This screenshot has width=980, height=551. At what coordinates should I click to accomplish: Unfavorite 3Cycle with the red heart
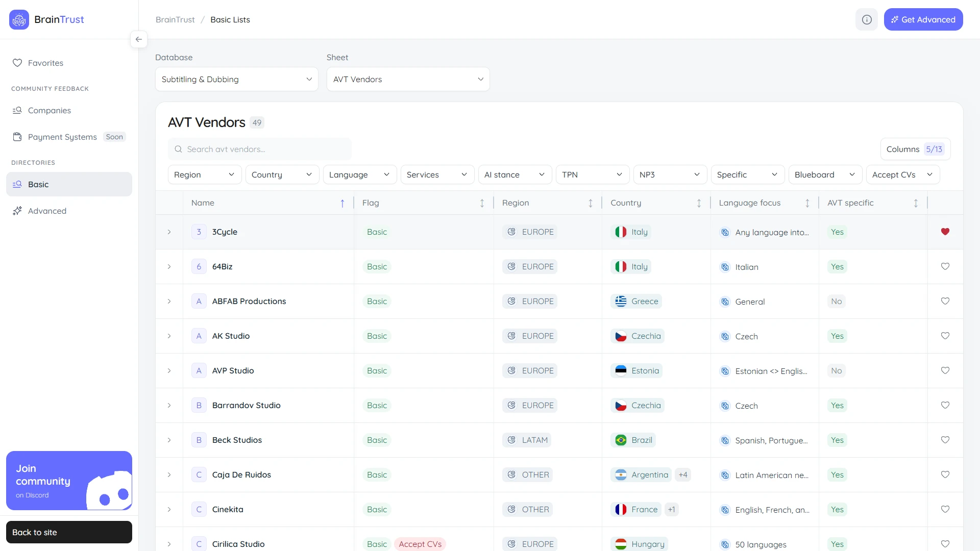[x=945, y=232]
